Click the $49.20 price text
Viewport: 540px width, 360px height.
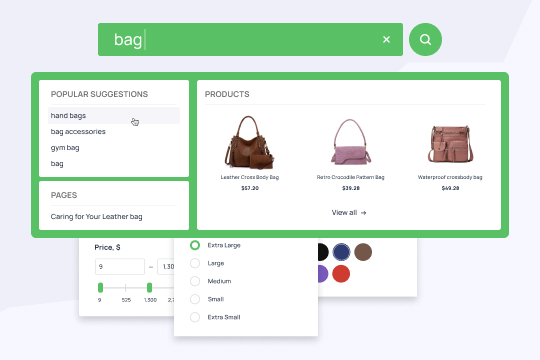450,188
